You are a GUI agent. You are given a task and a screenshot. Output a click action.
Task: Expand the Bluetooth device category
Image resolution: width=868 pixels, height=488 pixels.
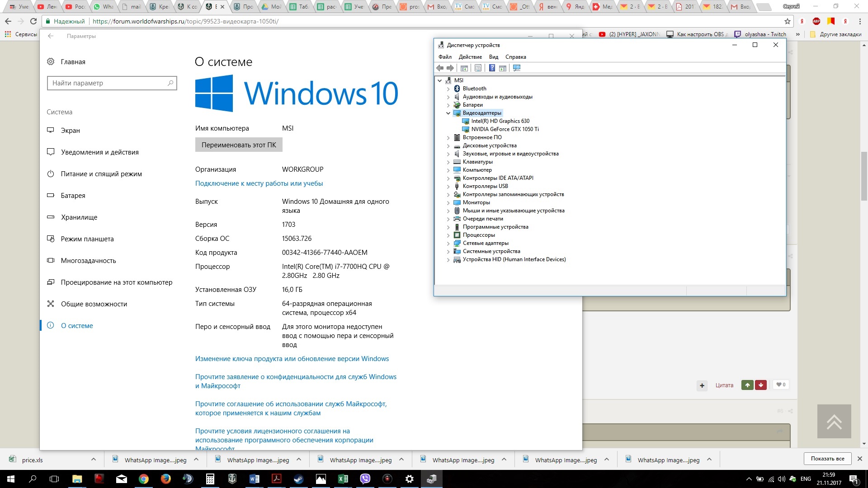[x=448, y=89]
